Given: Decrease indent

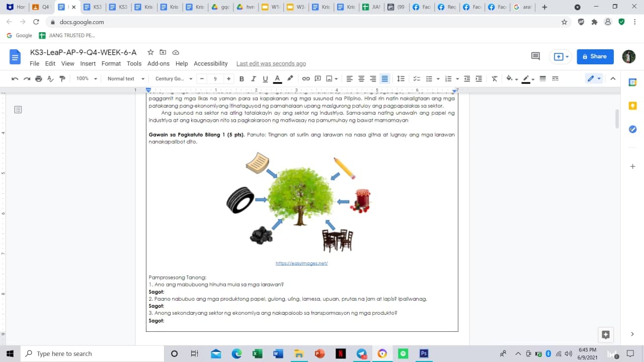Looking at the screenshot, I should pos(467,78).
